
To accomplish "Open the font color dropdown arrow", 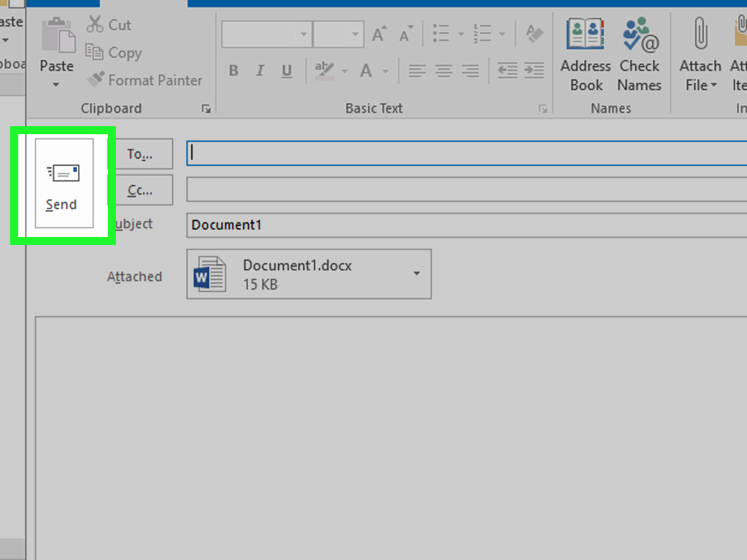I will pos(385,71).
